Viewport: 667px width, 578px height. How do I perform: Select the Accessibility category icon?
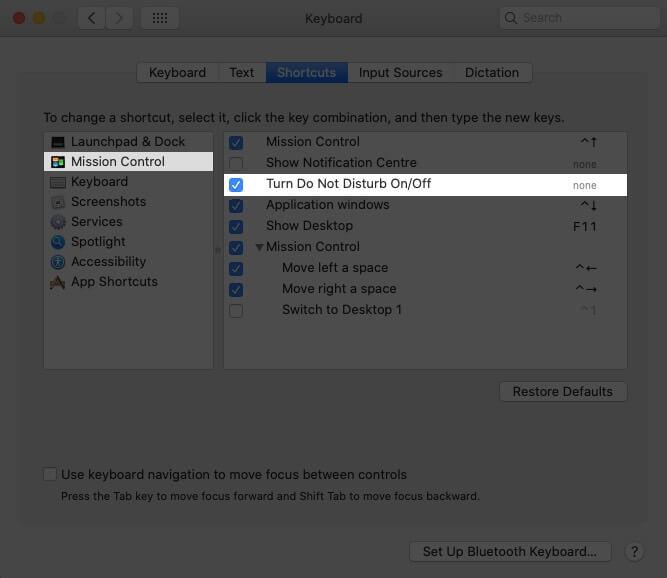tap(58, 262)
